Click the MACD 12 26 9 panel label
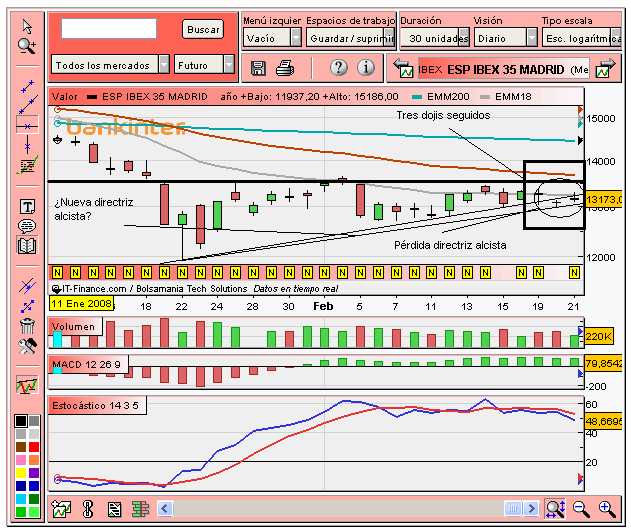The image size is (631, 530). [88, 365]
